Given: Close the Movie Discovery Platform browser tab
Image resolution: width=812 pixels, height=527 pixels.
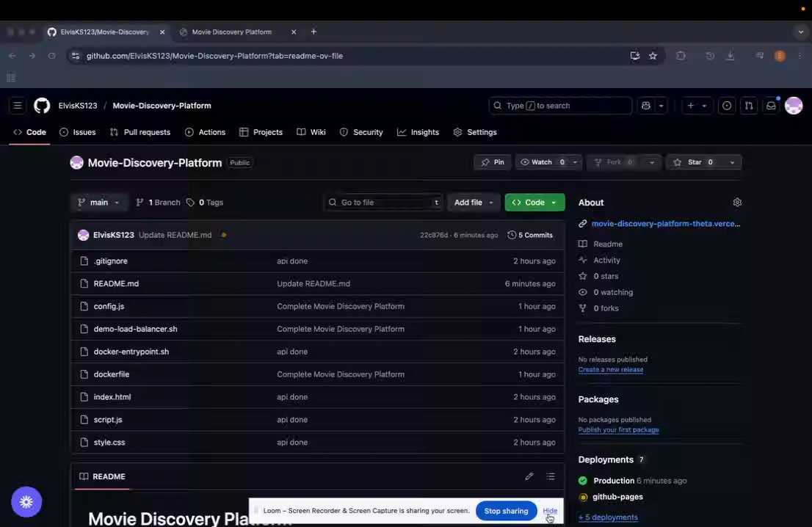Looking at the screenshot, I should (294, 32).
